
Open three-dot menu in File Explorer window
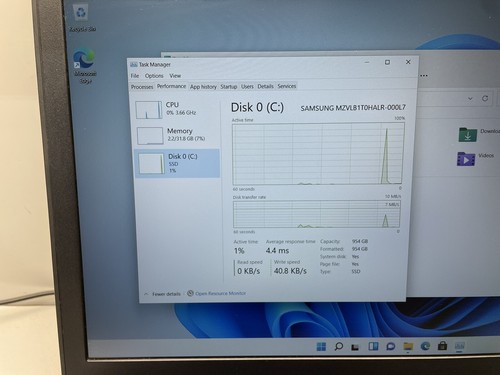pyautogui.click(x=424, y=76)
